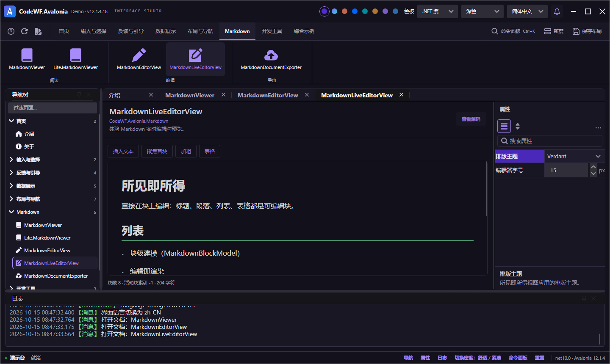Close the MarkdownLiveEditorView document tab
The image size is (610, 364).
(x=401, y=95)
